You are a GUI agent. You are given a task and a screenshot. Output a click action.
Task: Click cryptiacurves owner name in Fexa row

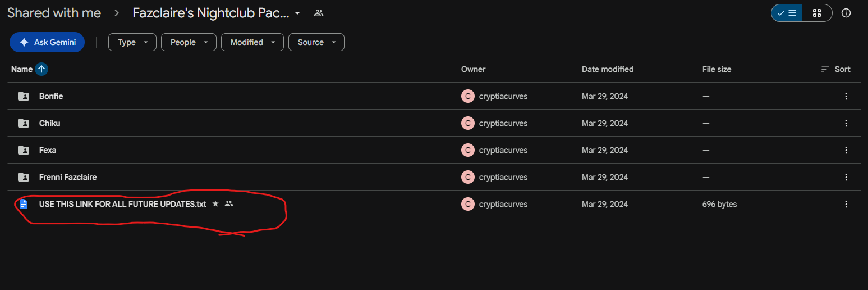pyautogui.click(x=503, y=150)
